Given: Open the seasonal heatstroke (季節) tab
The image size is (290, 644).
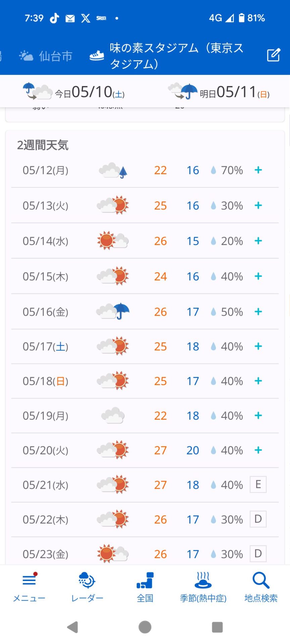Looking at the screenshot, I should pyautogui.click(x=203, y=587).
